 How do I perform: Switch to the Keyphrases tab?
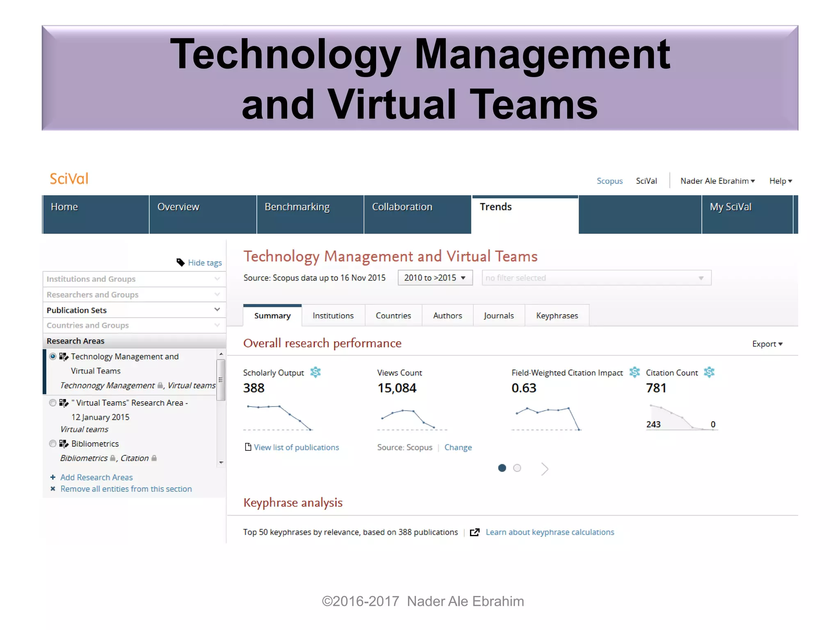point(557,315)
